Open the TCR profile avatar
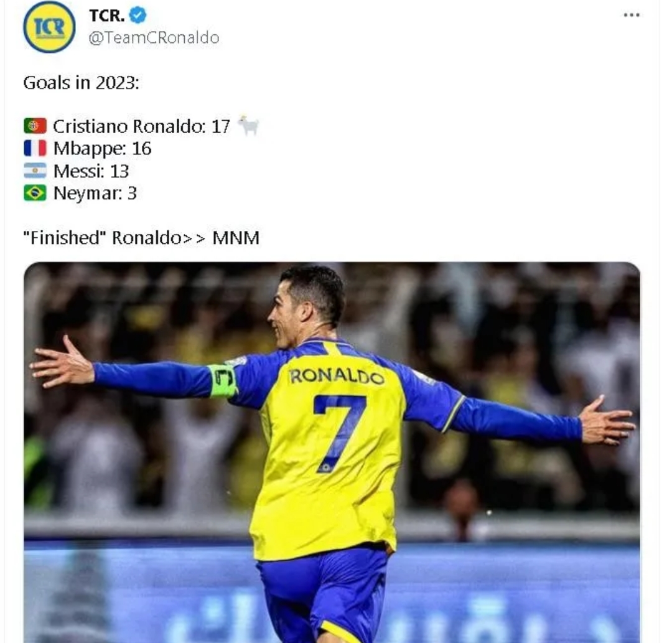This screenshot has height=643, width=672. (x=49, y=27)
